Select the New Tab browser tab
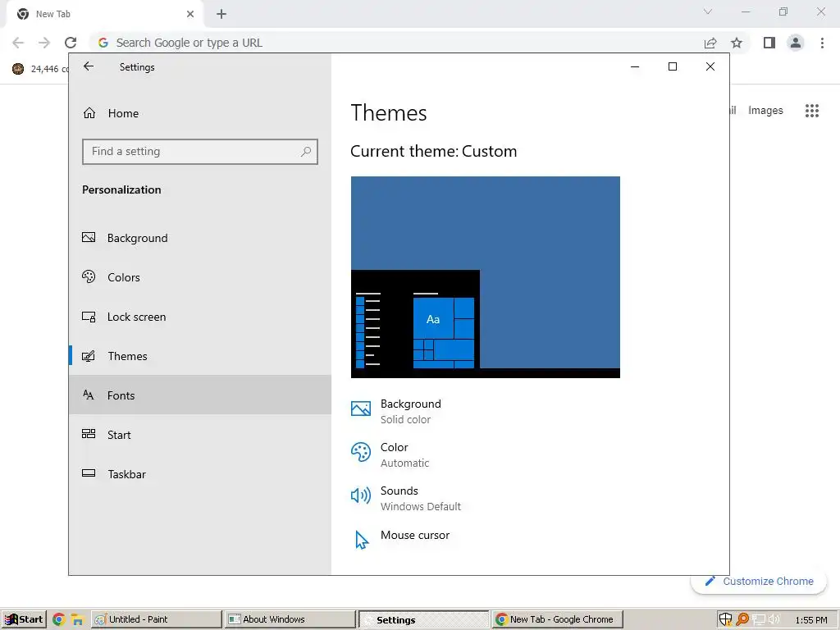 point(104,14)
